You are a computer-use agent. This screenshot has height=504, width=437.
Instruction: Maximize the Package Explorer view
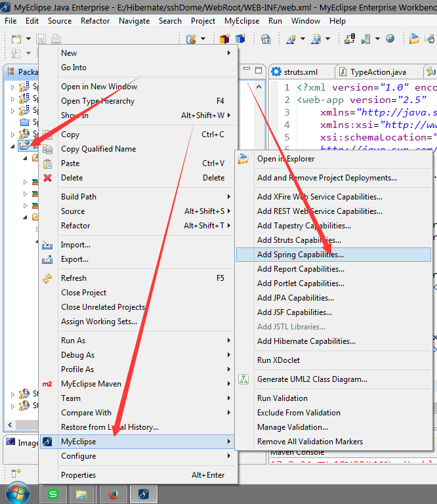click(259, 70)
